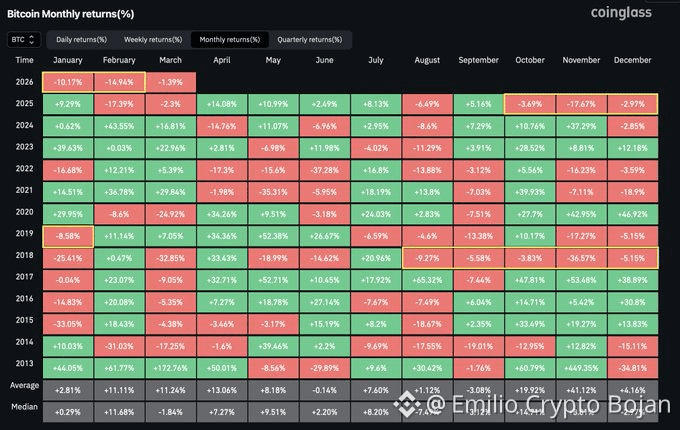Click the 'Bitcoin Monthly returns(%)' title
Image resolution: width=680 pixels, height=430 pixels.
coord(71,14)
